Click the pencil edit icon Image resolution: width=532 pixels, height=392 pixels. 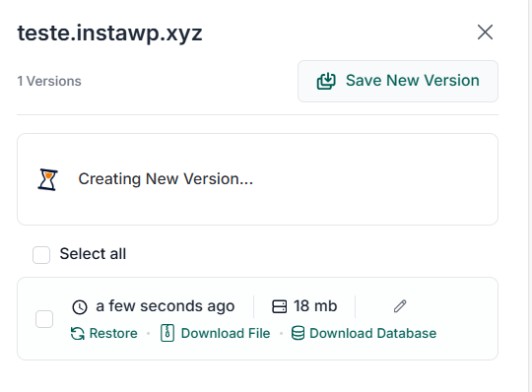coord(400,306)
